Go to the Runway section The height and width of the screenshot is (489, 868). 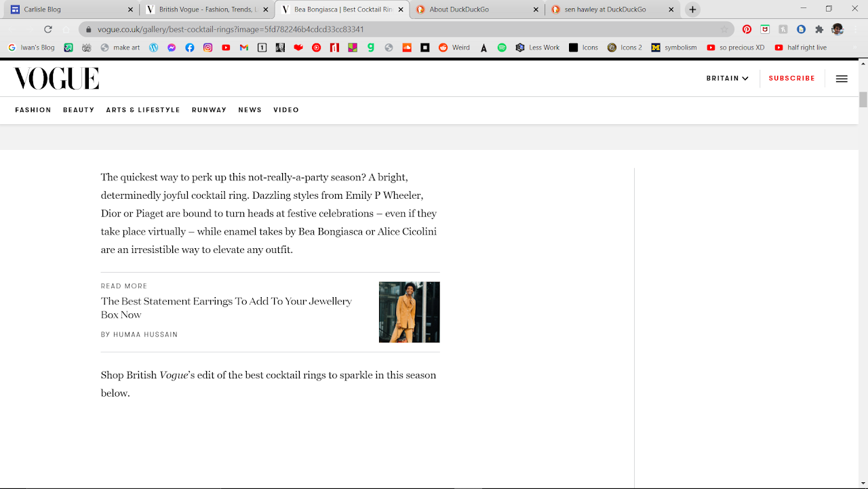pyautogui.click(x=209, y=110)
